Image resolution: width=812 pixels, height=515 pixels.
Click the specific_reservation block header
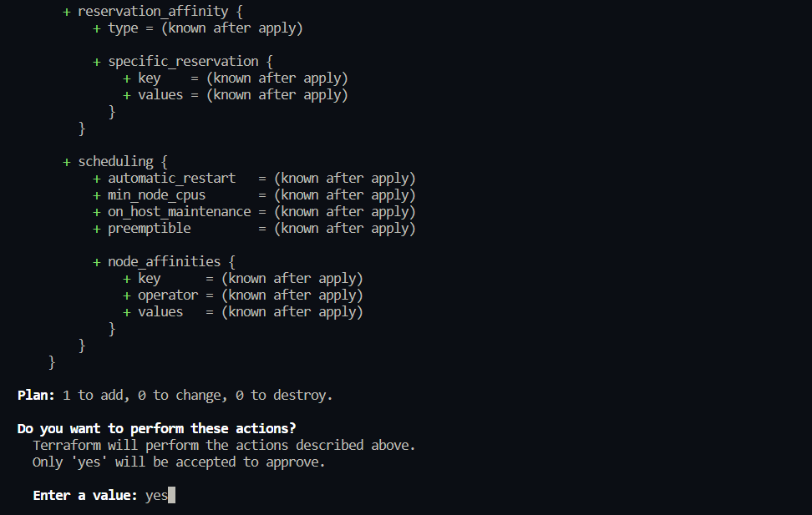tap(183, 61)
